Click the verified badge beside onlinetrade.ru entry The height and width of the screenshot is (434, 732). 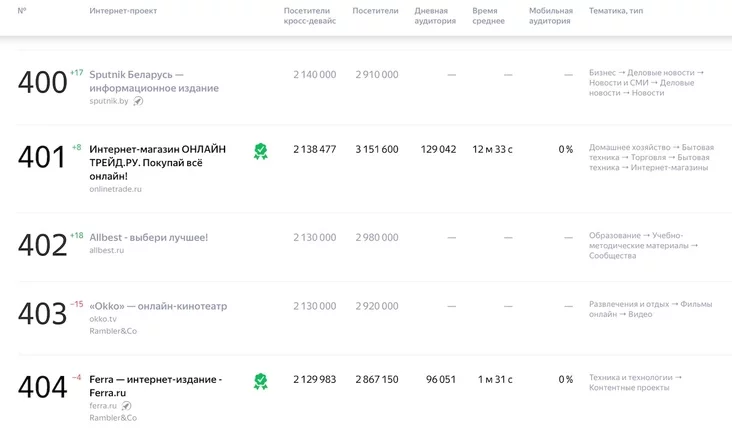tap(260, 151)
